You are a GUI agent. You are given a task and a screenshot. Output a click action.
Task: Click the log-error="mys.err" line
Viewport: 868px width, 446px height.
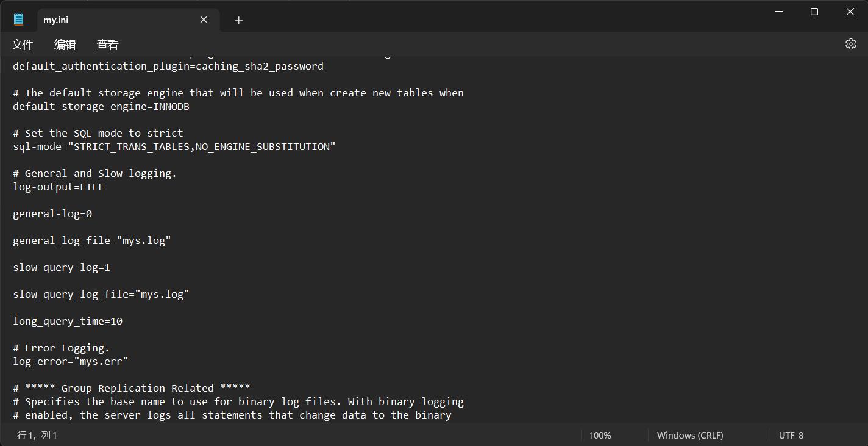(71, 361)
